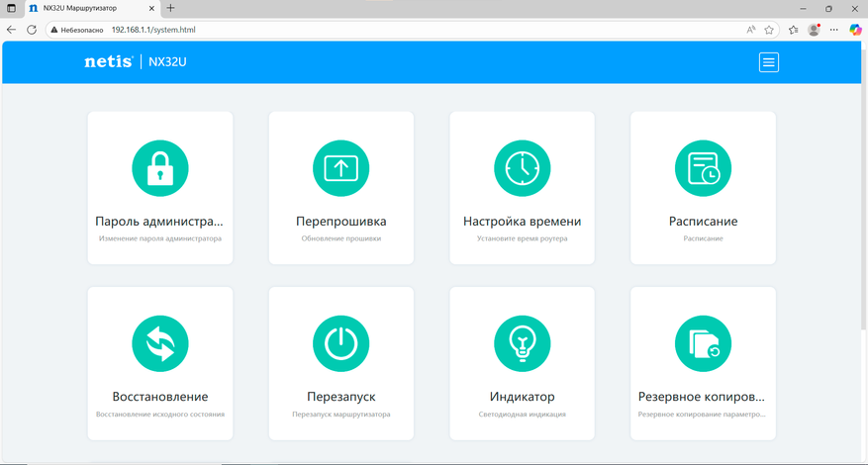Open Перепрошивка title

coord(341,222)
